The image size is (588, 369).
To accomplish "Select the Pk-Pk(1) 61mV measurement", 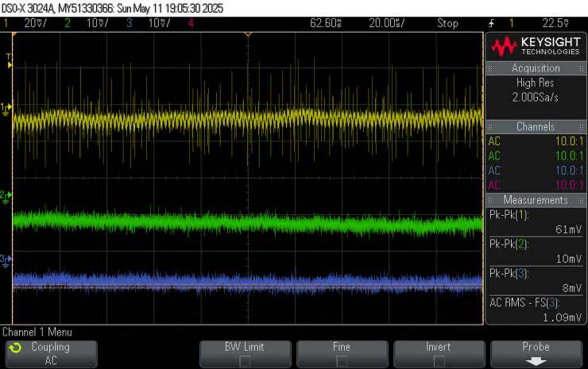I will click(536, 222).
